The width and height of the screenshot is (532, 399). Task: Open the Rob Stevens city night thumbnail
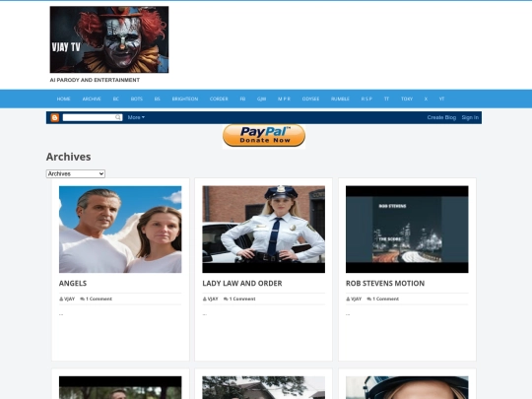(x=407, y=230)
